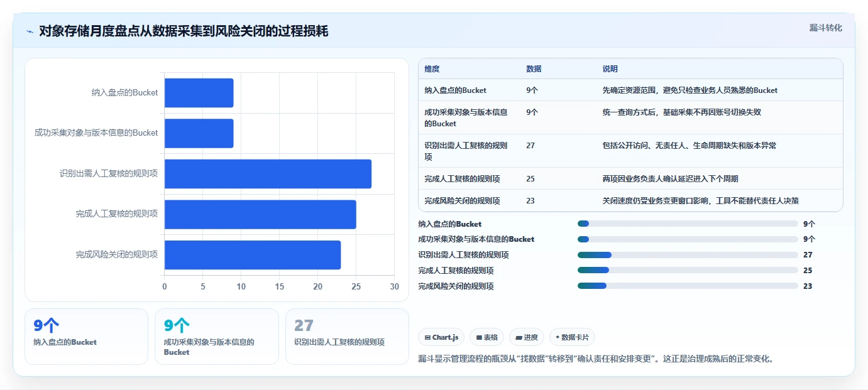The width and height of the screenshot is (868, 390).
Task: Click the x-axis label 15
Action: pos(280,287)
